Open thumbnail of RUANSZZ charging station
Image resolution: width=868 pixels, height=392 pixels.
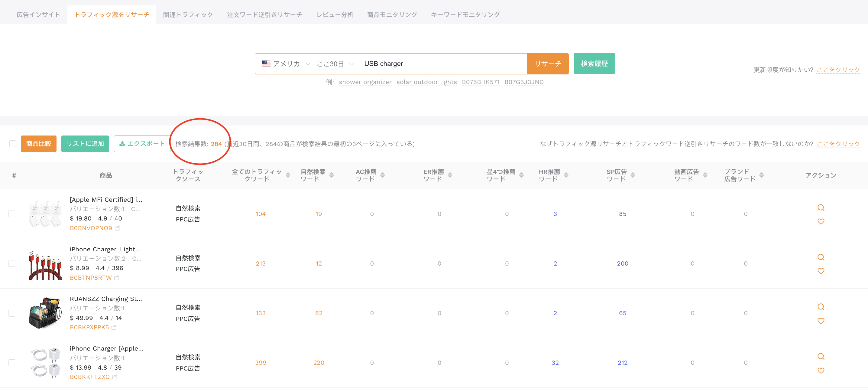point(45,313)
